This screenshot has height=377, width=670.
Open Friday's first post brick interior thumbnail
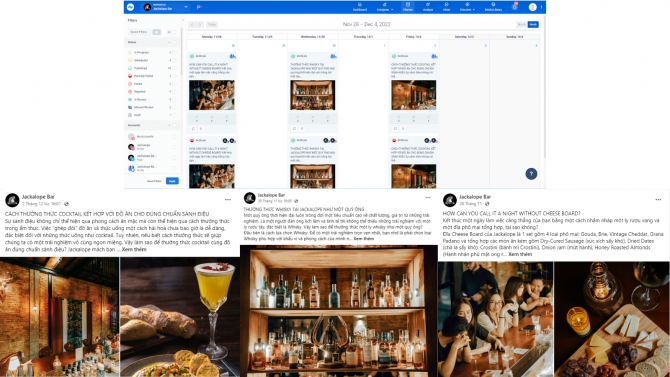414,95
